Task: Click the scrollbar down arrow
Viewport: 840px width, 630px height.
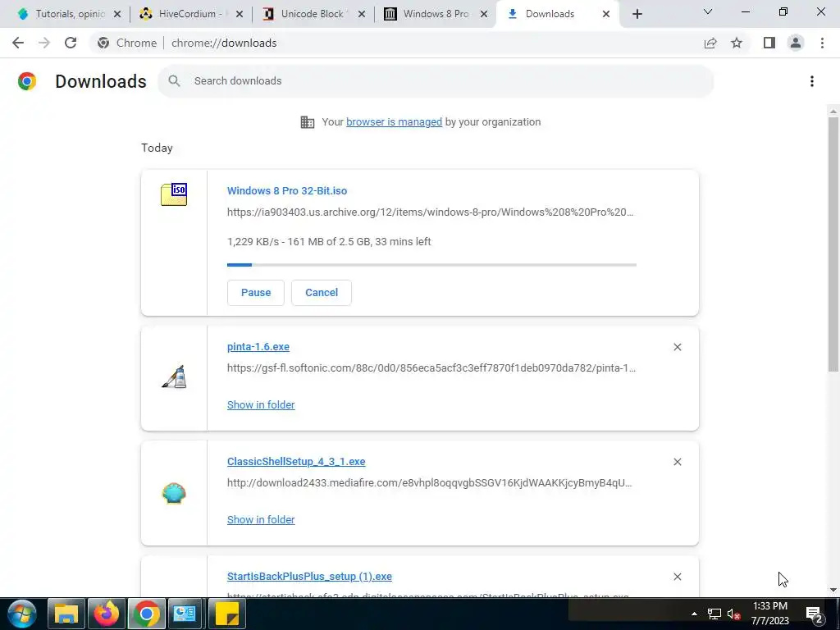Action: click(833, 590)
